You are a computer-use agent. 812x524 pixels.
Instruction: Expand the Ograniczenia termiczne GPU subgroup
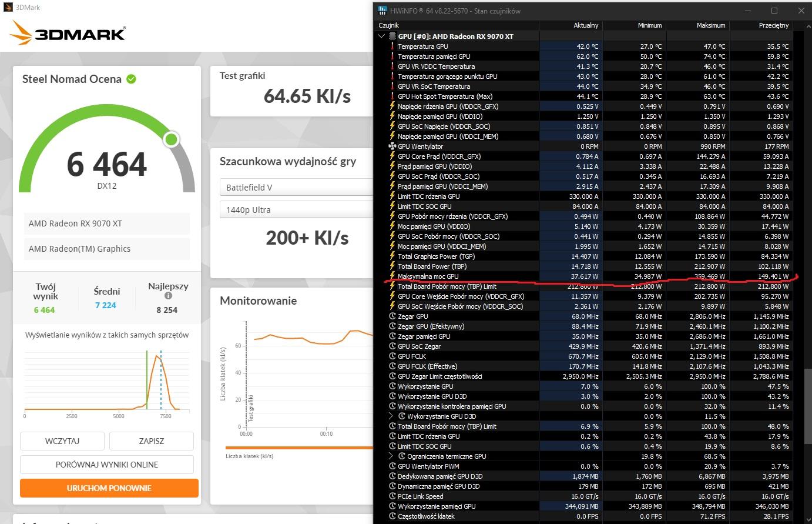click(391, 456)
